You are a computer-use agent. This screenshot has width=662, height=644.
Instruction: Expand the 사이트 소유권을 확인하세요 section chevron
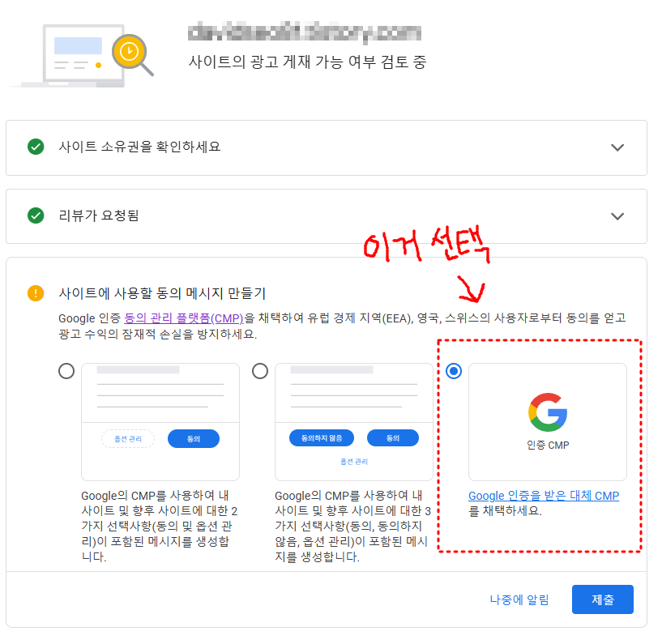[617, 147]
